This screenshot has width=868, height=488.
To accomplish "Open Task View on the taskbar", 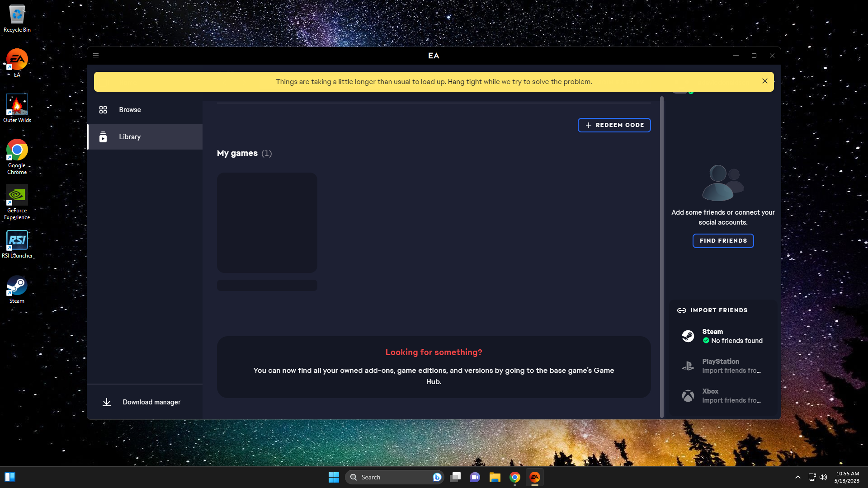I will pos(455,477).
